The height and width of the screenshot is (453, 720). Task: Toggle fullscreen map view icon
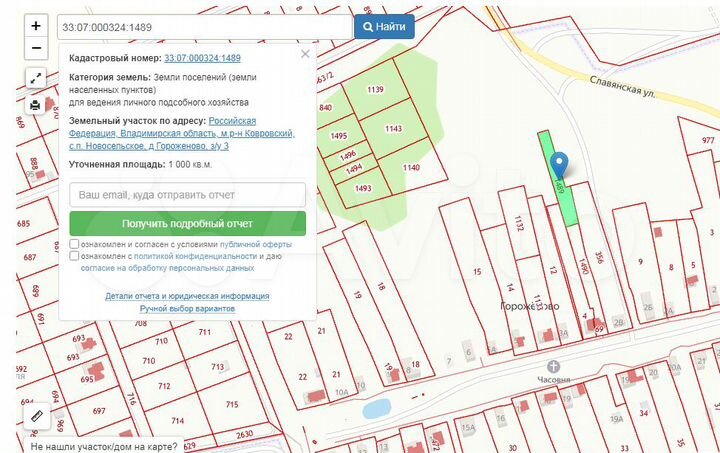35,79
